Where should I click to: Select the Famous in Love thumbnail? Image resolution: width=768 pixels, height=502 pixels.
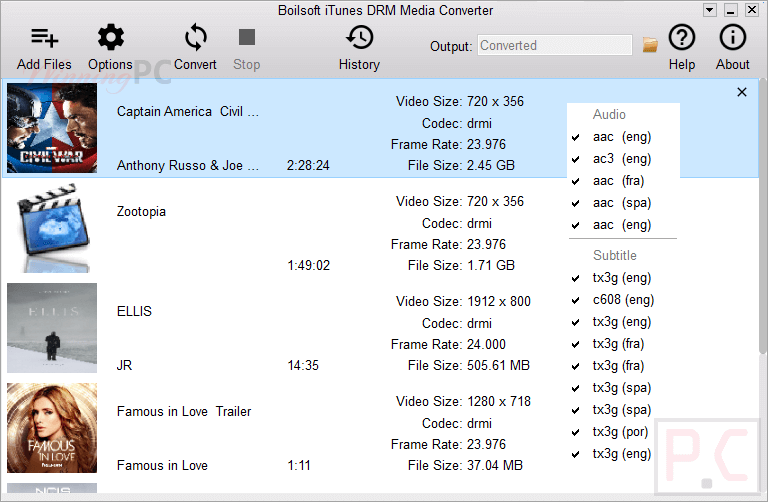[x=52, y=428]
